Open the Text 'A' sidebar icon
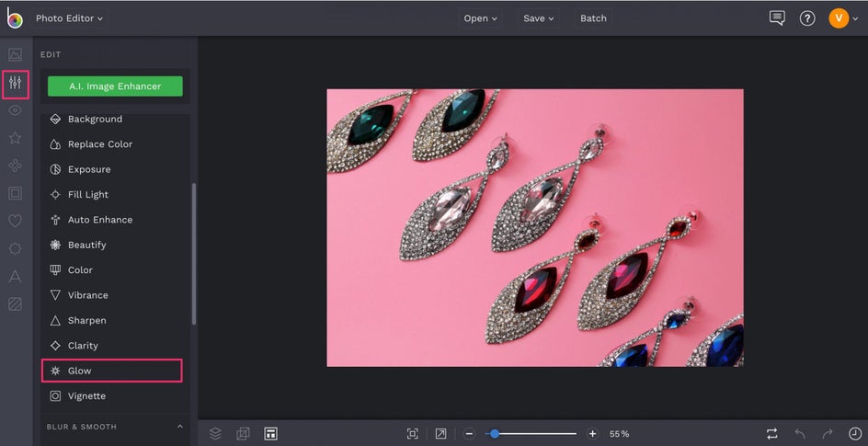The image size is (868, 446). [15, 277]
